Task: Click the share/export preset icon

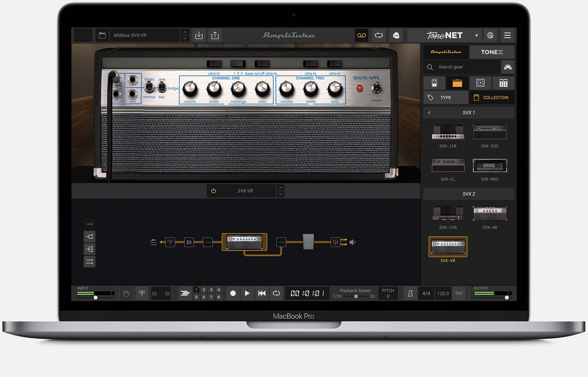Action: (215, 36)
